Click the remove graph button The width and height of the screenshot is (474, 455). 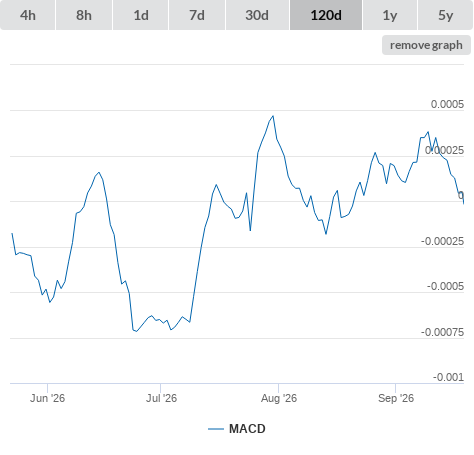point(426,45)
